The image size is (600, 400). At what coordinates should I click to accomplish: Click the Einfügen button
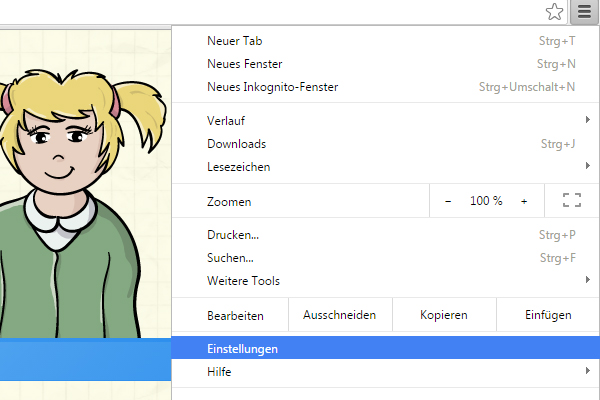pyautogui.click(x=548, y=315)
